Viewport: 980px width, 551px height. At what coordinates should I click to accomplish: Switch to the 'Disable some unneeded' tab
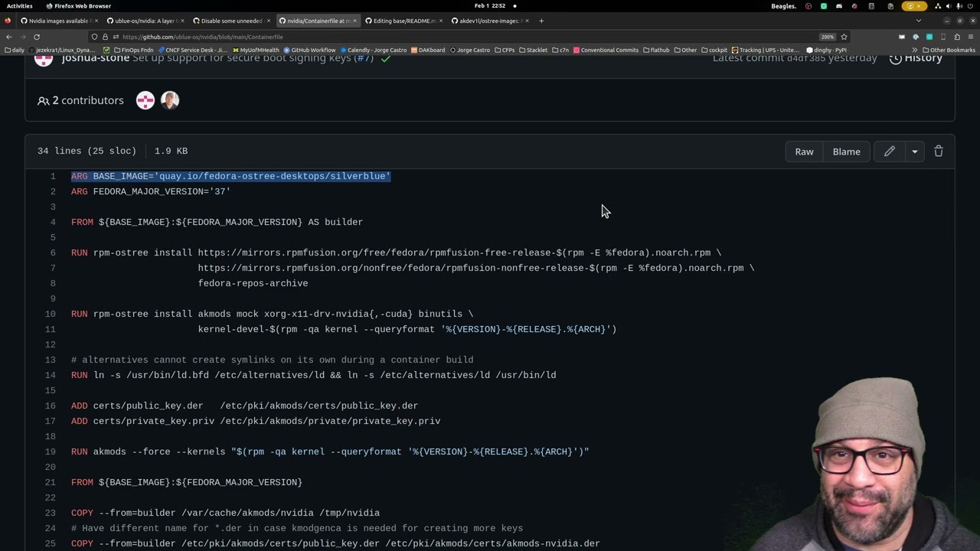click(230, 21)
